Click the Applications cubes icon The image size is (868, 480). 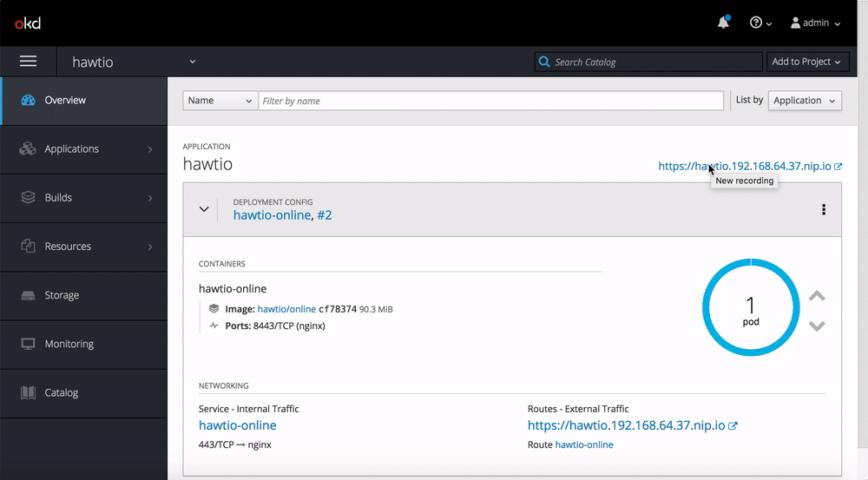pyautogui.click(x=28, y=149)
